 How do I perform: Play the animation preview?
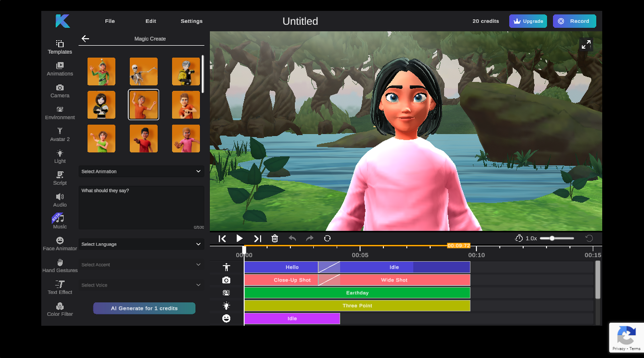pos(239,238)
